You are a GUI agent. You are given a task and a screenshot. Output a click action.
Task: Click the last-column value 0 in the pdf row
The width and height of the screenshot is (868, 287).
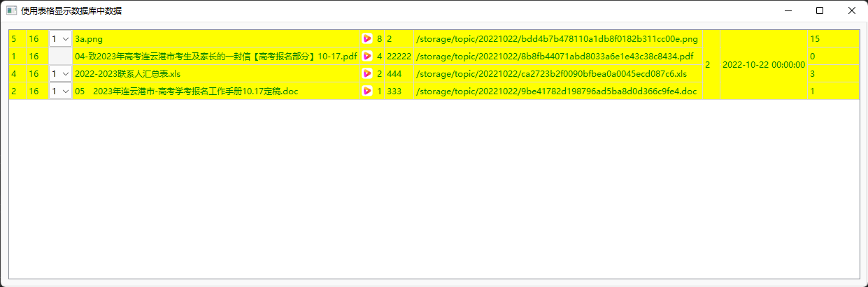(812, 56)
